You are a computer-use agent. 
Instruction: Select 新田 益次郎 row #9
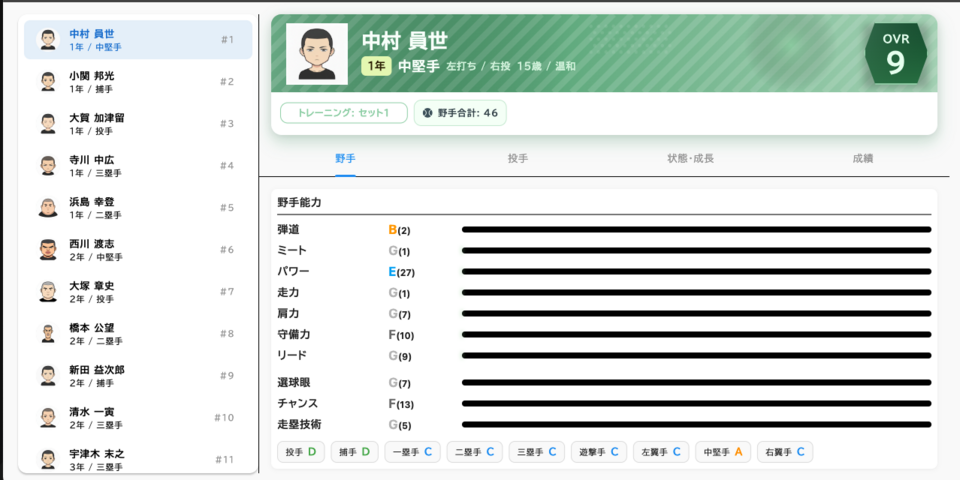(x=138, y=376)
